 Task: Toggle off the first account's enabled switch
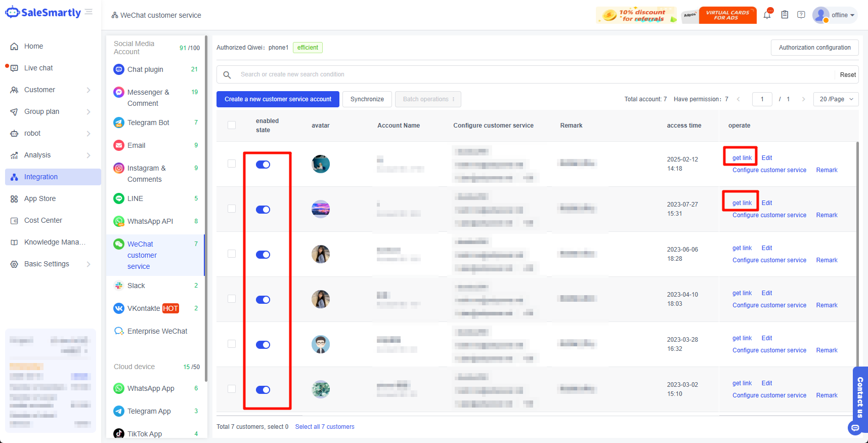[263, 165]
